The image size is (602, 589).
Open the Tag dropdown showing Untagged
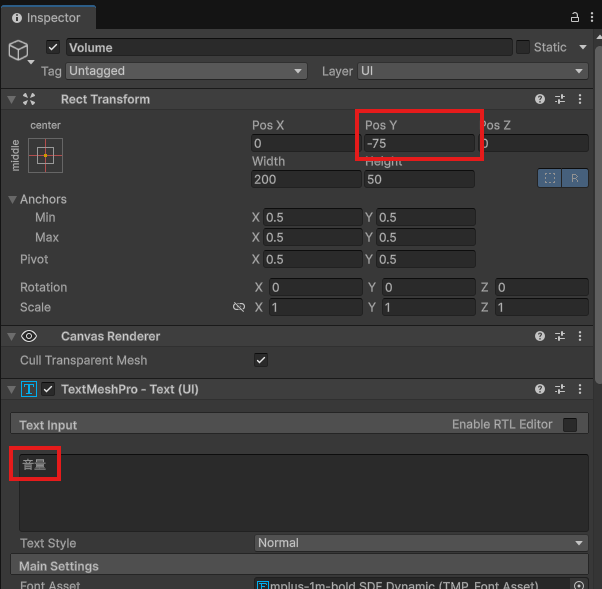186,71
